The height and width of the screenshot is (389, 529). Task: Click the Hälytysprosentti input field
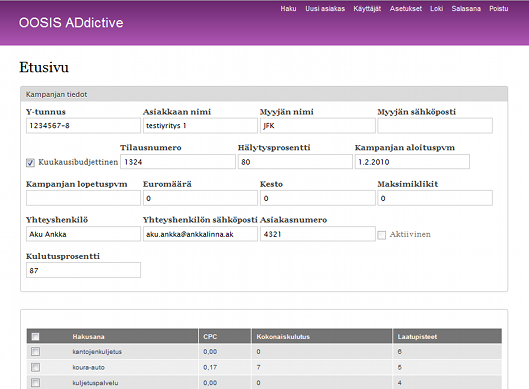coord(295,162)
